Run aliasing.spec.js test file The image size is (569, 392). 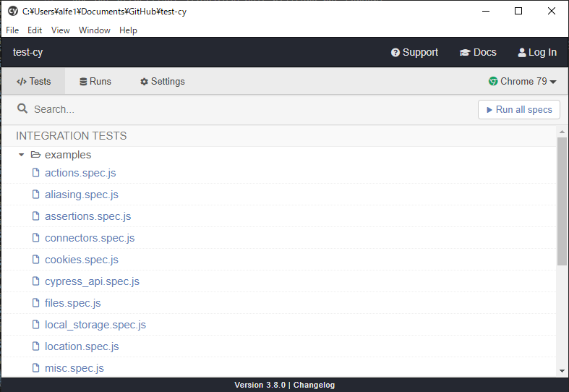pos(81,195)
